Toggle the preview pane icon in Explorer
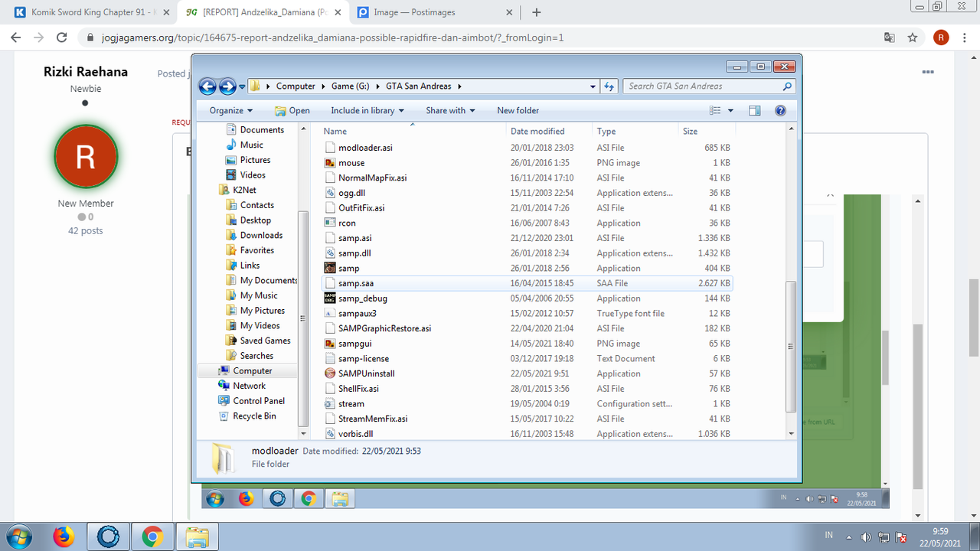Image resolution: width=980 pixels, height=551 pixels. pos(755,110)
